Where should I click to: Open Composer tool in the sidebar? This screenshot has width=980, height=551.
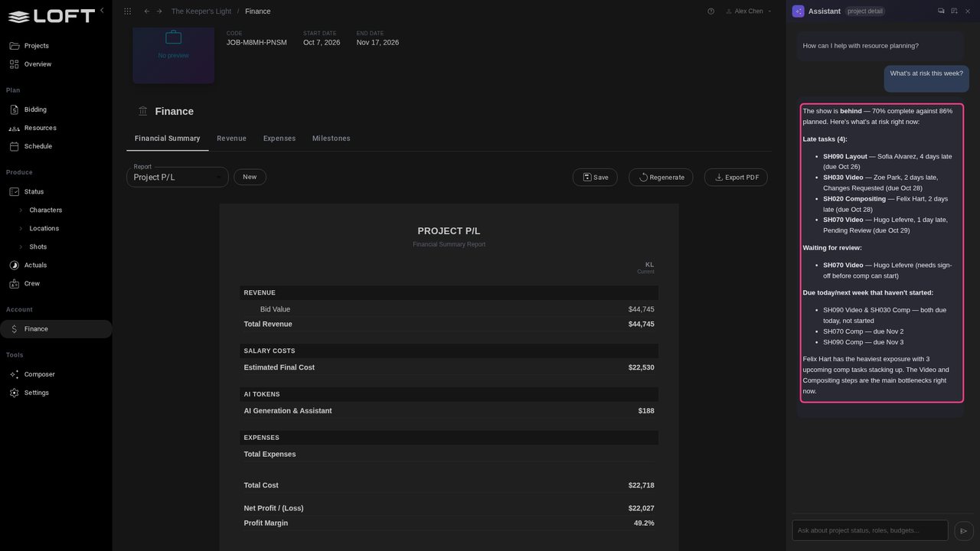[56, 374]
